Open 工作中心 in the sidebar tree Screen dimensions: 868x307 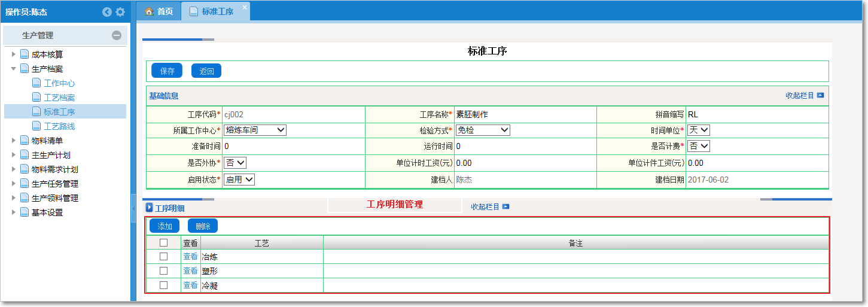tap(59, 83)
